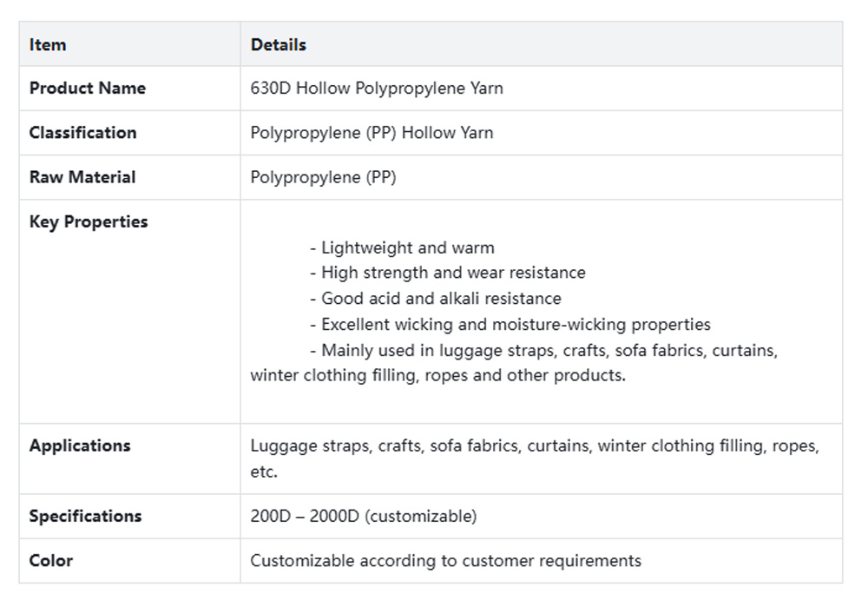Click the "Polypropylene (PP) Hollow Yarn" value

[372, 133]
